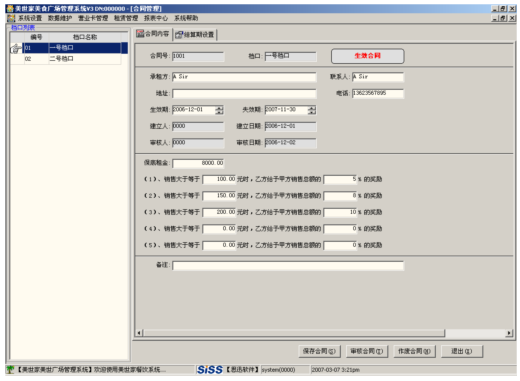The image size is (520, 381).
Task: Click the rule (2) percentage field 8
Action: point(340,196)
